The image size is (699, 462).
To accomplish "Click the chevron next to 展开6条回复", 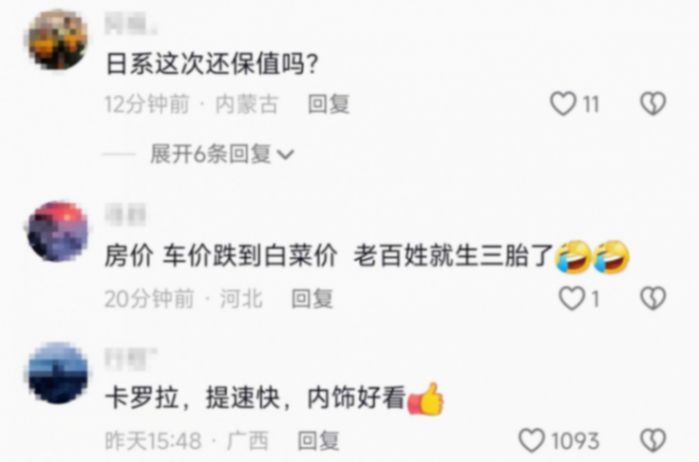I will (x=285, y=155).
